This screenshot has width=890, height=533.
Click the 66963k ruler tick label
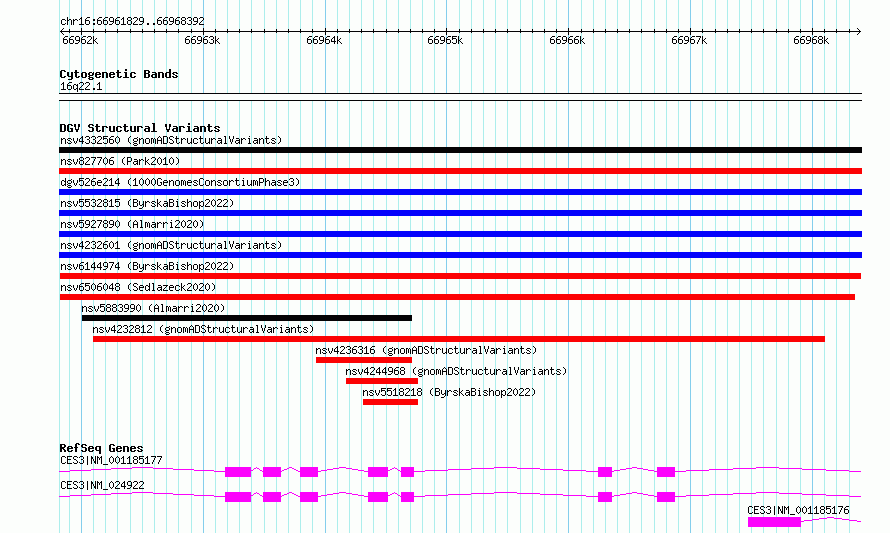202,41
